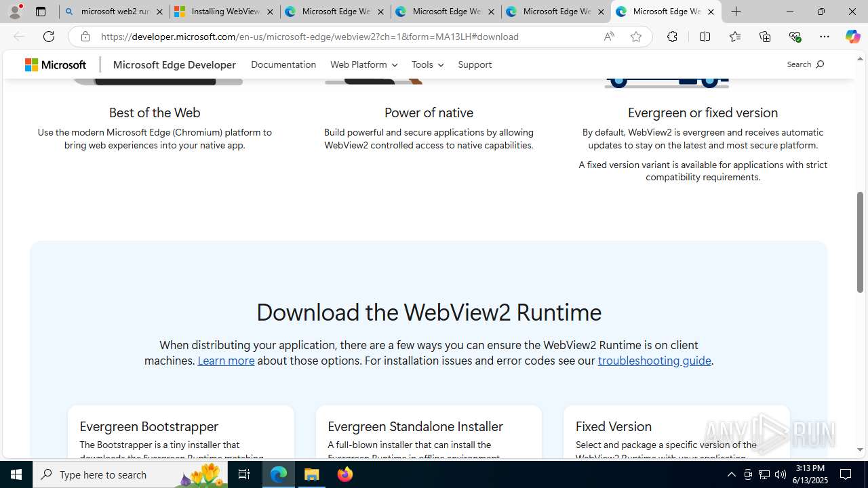The height and width of the screenshot is (488, 868).
Task: Open Microsoft Edge taskbar icon
Action: [279, 474]
